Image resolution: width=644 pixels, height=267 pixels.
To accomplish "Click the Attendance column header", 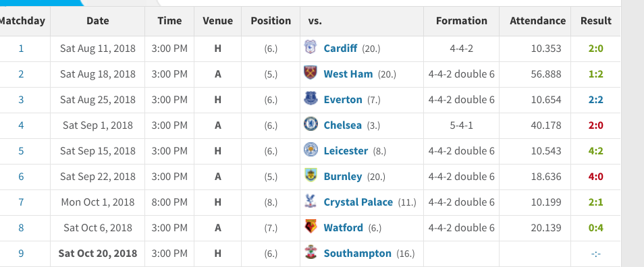I will 537,20.
